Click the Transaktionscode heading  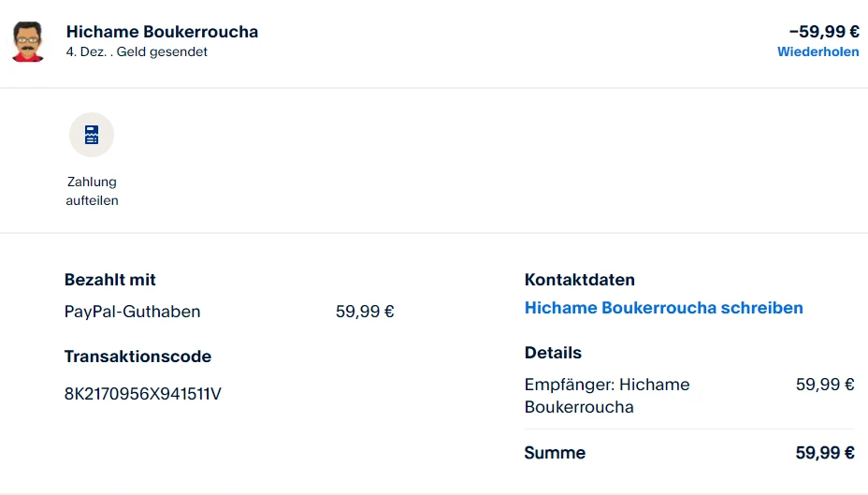137,357
